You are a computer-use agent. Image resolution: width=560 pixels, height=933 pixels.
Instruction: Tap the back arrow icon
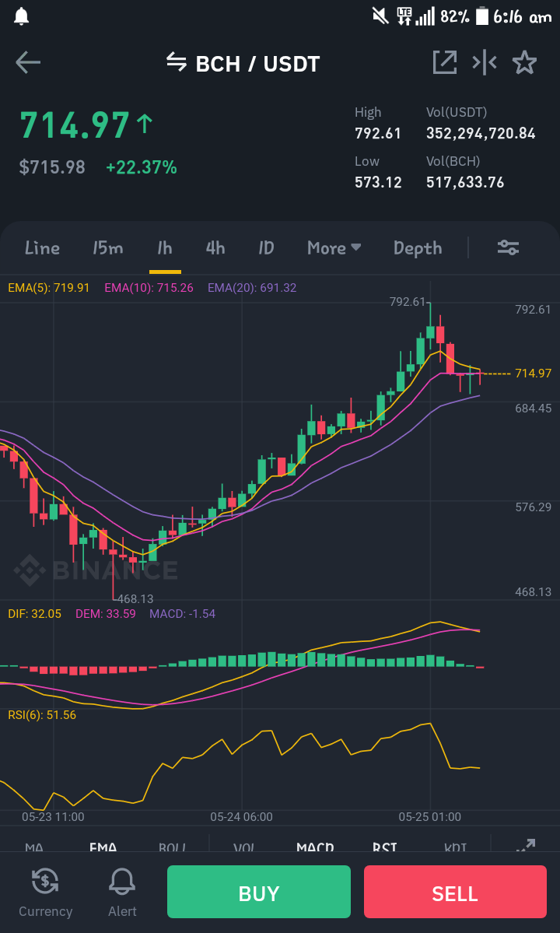28,62
